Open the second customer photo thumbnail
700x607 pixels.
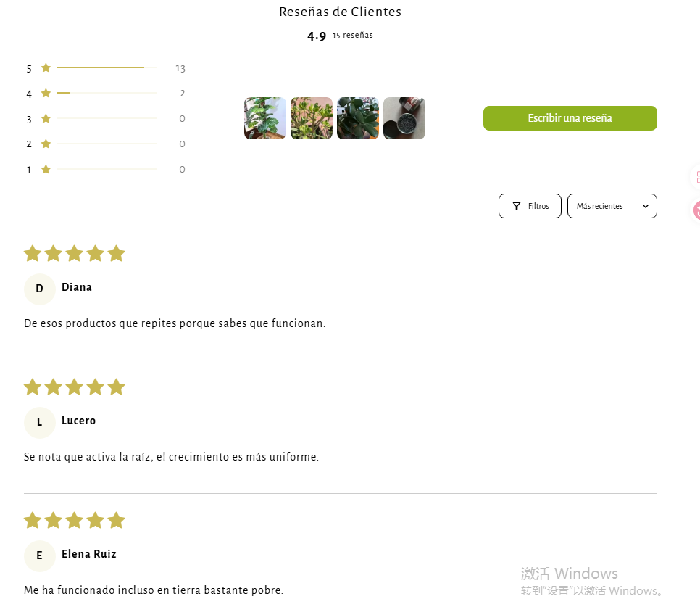coord(312,118)
